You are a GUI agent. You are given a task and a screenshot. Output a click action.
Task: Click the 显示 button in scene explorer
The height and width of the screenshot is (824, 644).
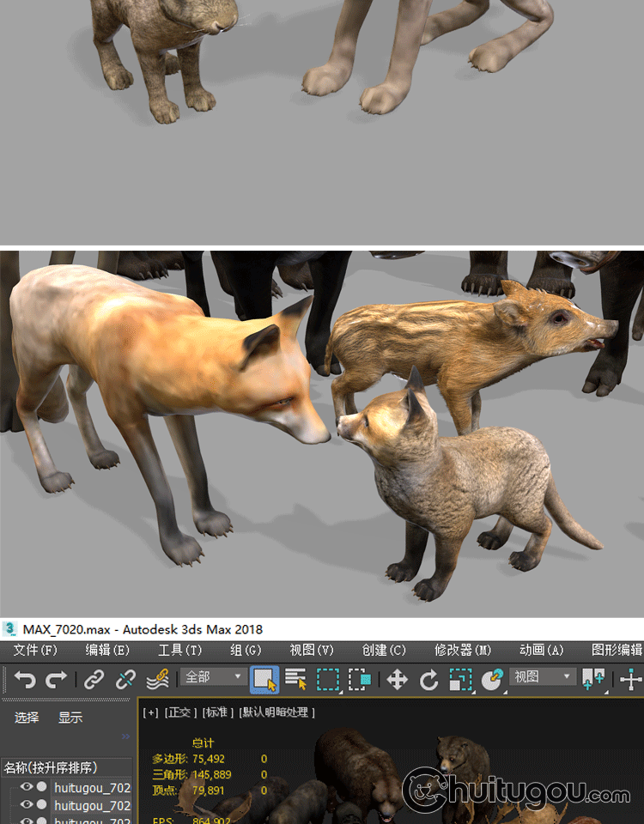tap(70, 718)
